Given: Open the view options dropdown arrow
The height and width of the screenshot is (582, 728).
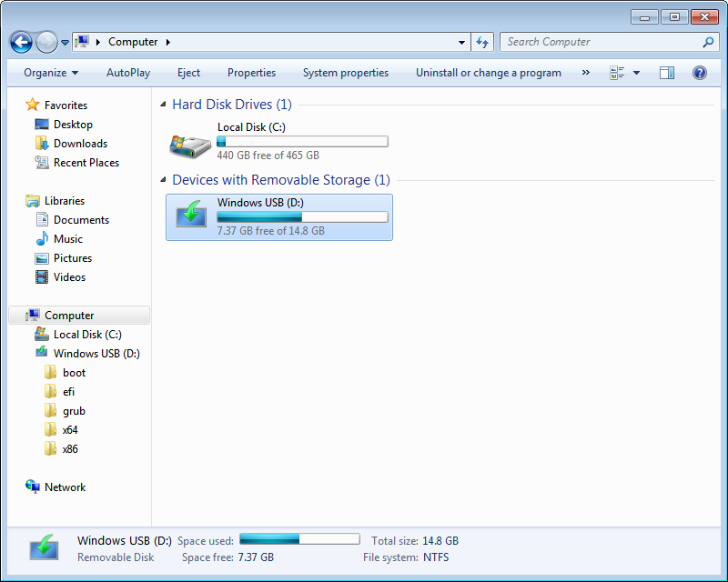Looking at the screenshot, I should [x=636, y=73].
